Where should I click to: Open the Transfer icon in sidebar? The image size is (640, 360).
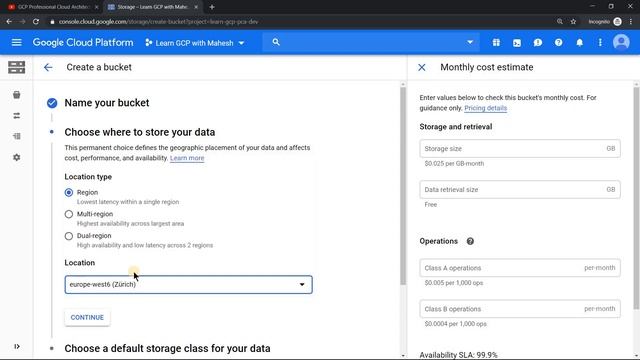[x=16, y=116]
